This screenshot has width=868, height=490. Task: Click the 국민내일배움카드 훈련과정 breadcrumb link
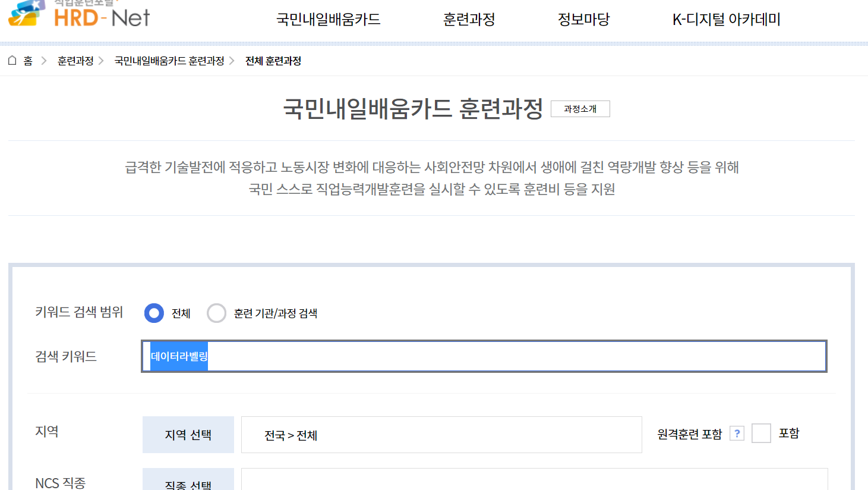click(x=169, y=61)
